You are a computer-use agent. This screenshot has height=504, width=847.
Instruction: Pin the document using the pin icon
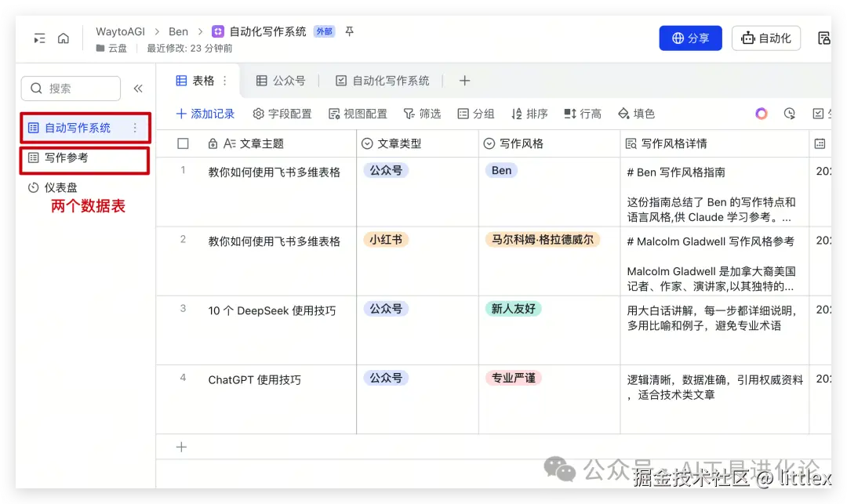(x=348, y=31)
